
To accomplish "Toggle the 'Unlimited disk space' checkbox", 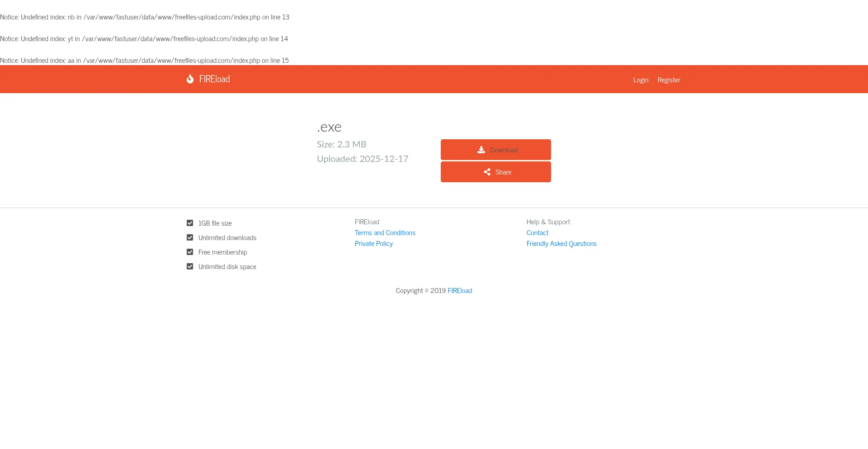I will tap(189, 266).
